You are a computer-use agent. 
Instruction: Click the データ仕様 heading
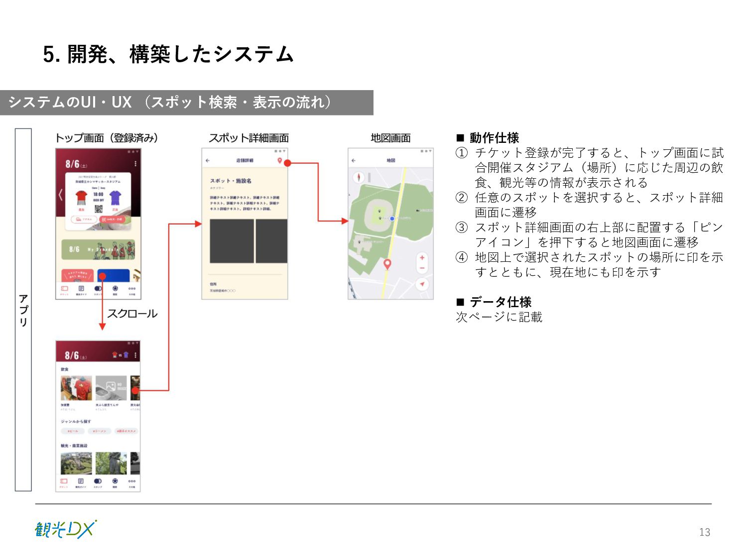[x=500, y=302]
